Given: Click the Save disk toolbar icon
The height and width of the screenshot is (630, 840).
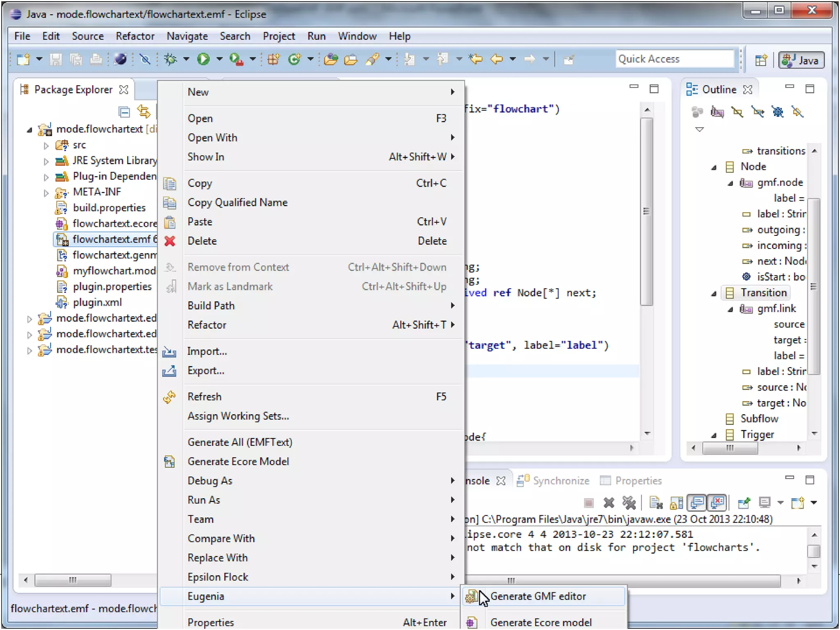Looking at the screenshot, I should (56, 59).
